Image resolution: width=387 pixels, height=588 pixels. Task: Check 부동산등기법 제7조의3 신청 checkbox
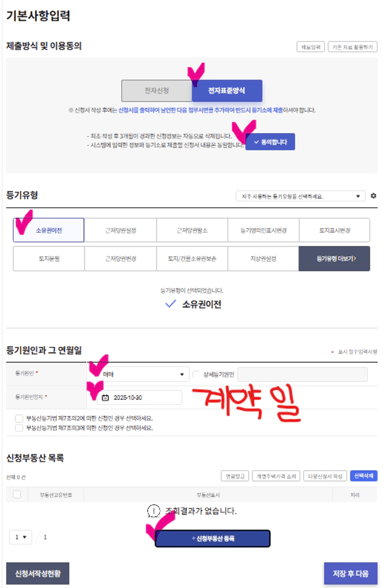[x=19, y=428]
